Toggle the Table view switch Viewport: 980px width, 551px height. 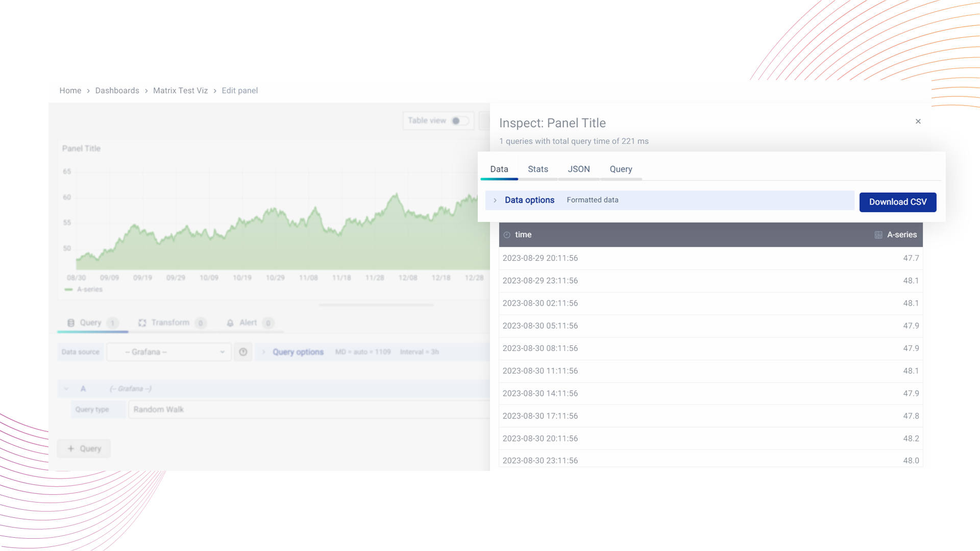pos(459,121)
